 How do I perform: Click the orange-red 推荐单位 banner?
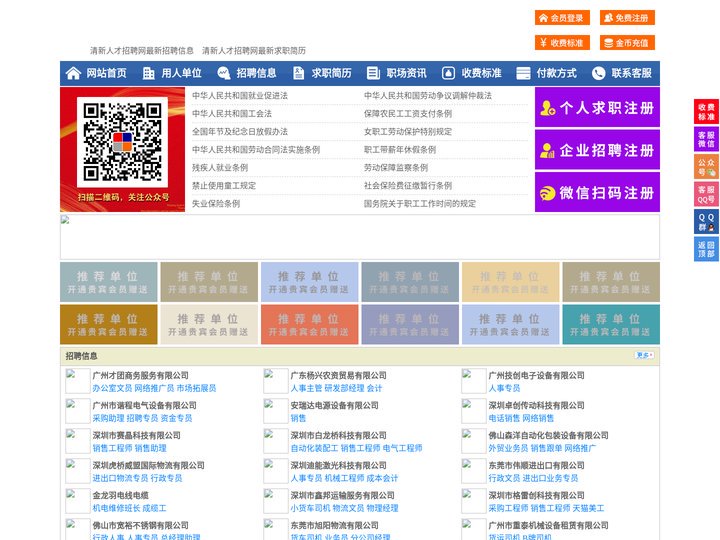[309, 324]
